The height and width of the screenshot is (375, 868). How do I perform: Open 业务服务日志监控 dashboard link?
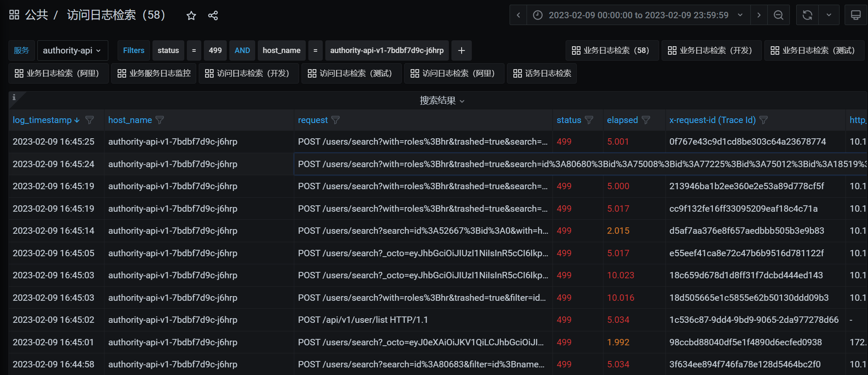coord(154,73)
